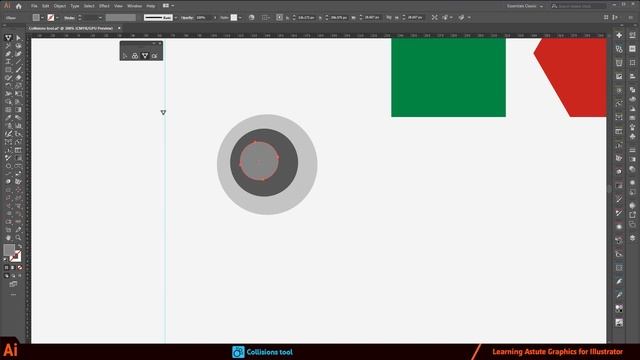This screenshot has width=640, height=360.
Task: Open the Essentials Classic workspace switcher
Action: (524, 6)
